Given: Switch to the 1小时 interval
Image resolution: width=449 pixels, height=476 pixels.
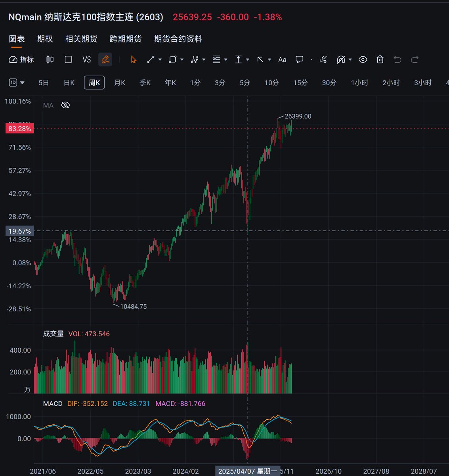Looking at the screenshot, I should pyautogui.click(x=359, y=83).
